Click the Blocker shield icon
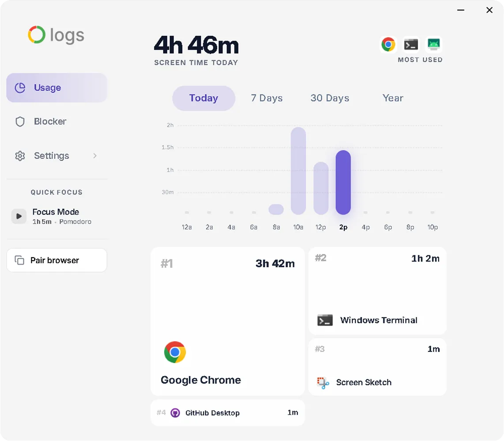Image resolution: width=504 pixels, height=441 pixels. [x=20, y=122]
